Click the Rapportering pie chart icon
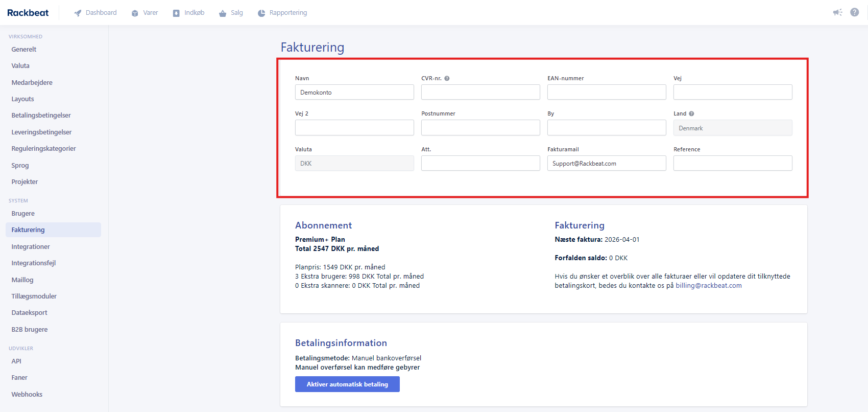 261,13
